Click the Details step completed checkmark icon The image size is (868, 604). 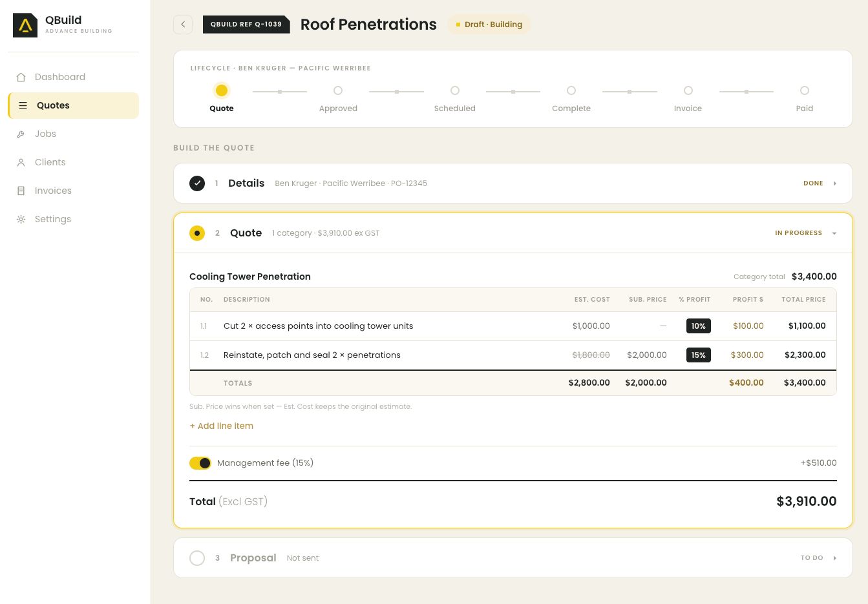tap(197, 183)
